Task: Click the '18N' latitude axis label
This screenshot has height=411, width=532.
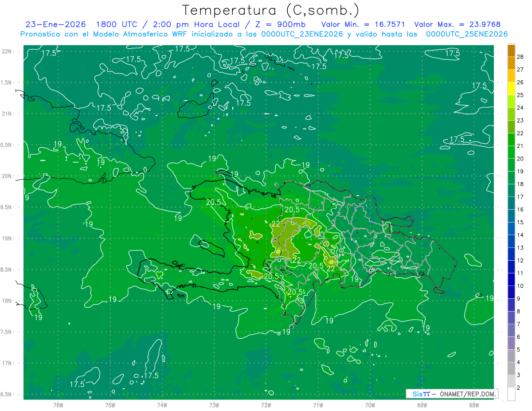Action: point(7,301)
